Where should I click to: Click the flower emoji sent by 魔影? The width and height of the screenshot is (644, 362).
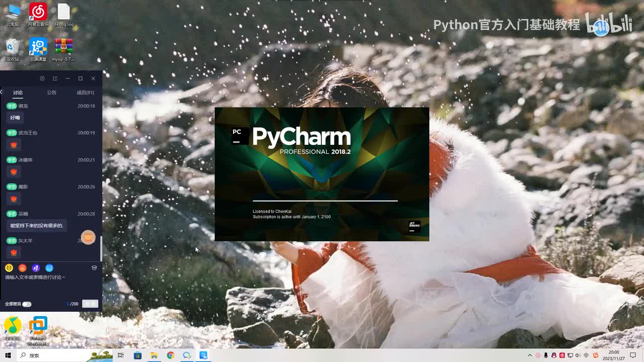pos(14,199)
